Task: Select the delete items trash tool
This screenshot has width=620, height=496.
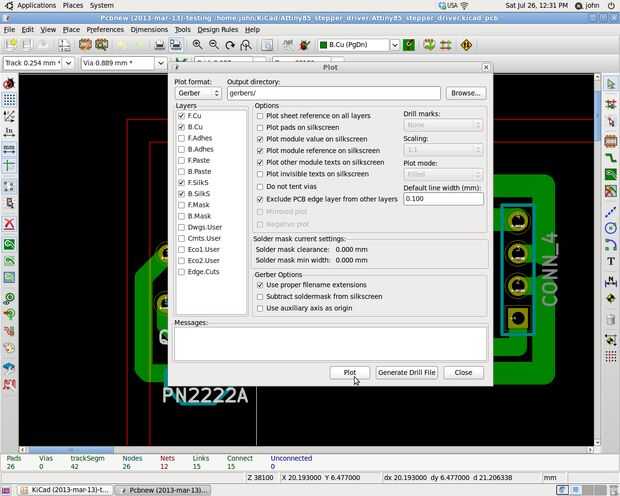Action: tap(611, 319)
